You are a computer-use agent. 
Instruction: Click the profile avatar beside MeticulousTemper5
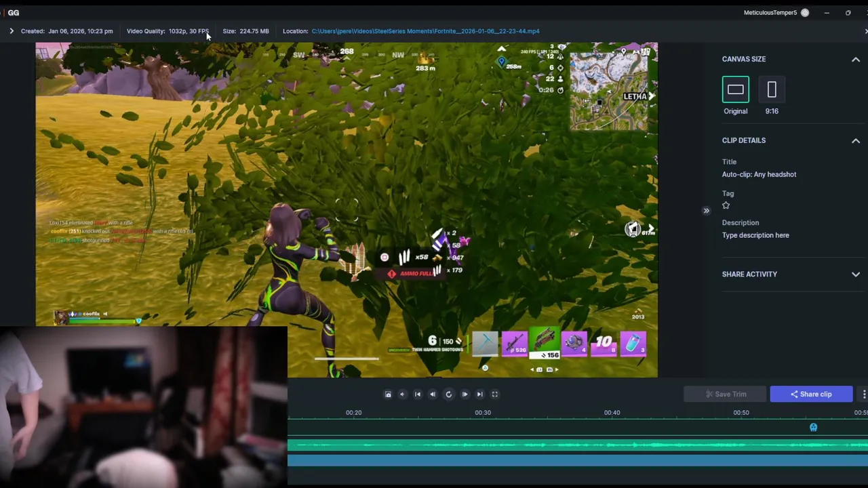point(805,13)
